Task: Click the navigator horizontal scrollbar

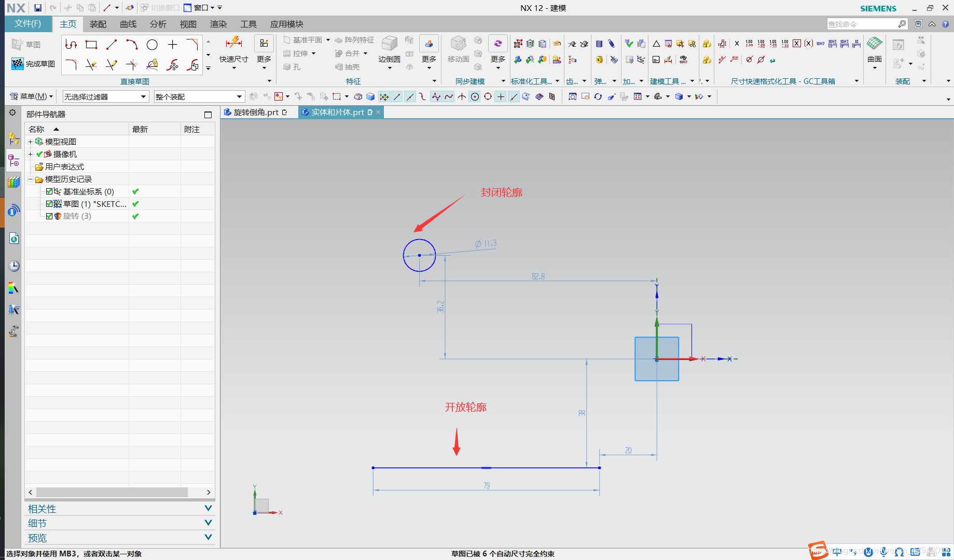Action: [x=112, y=492]
